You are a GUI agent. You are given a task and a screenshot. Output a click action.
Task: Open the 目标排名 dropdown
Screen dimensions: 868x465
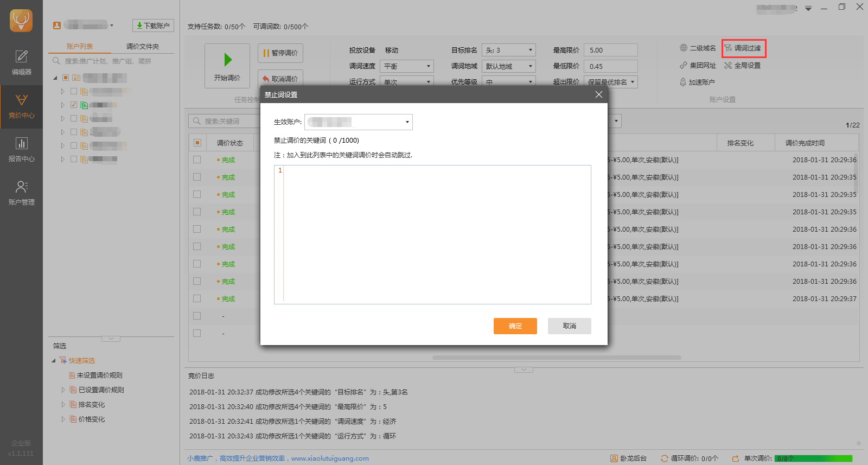pos(509,50)
